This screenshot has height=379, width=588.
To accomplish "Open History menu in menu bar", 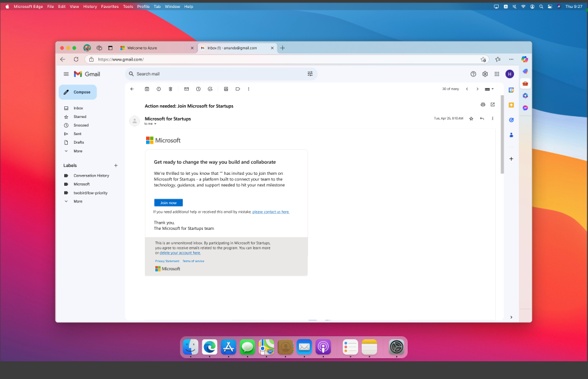I will click(x=90, y=6).
